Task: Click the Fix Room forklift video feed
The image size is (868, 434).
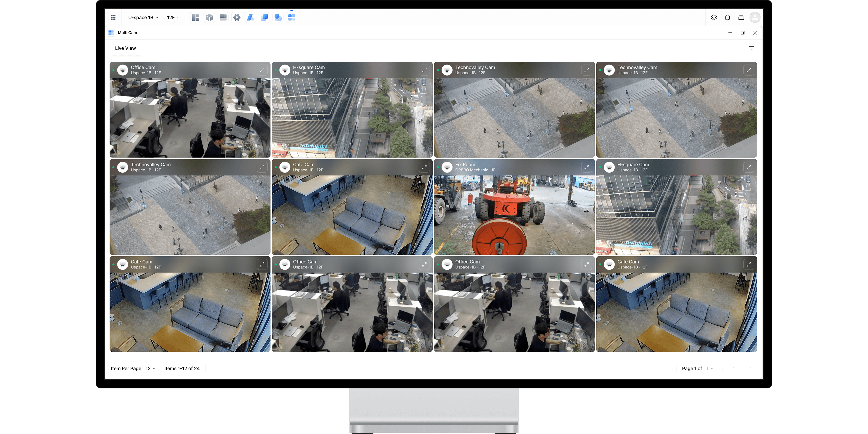Action: pos(514,215)
